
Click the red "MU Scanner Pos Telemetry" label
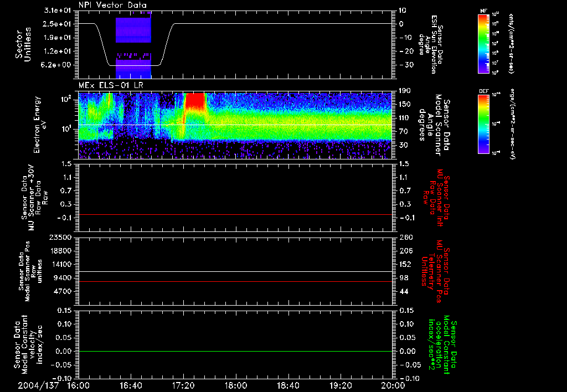click(x=435, y=271)
